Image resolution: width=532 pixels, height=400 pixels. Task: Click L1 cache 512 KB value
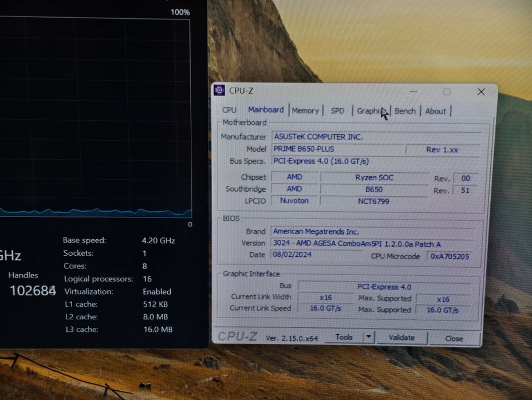(155, 304)
